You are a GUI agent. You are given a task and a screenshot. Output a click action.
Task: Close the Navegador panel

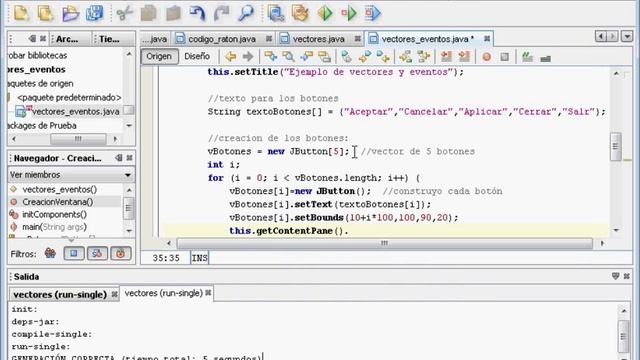(x=129, y=158)
